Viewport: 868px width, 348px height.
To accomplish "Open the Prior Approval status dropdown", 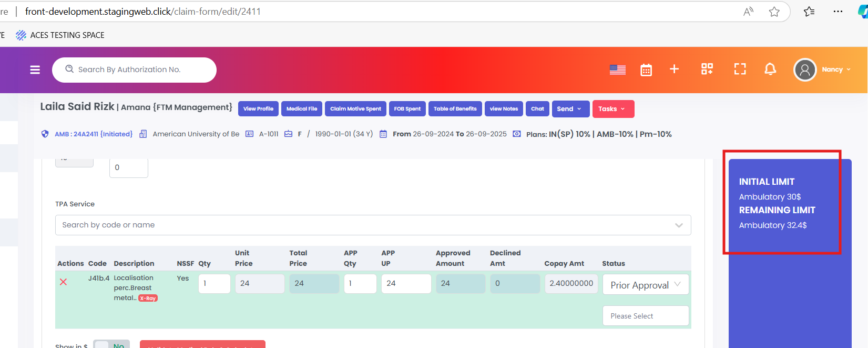I will (645, 285).
